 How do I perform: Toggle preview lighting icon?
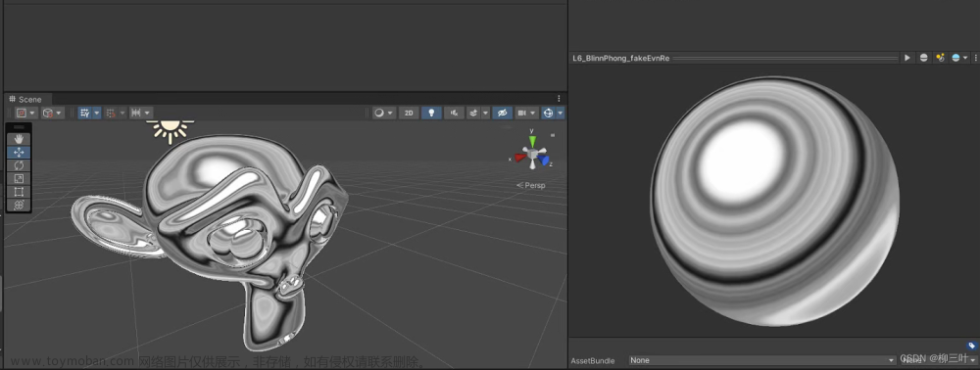tap(940, 58)
